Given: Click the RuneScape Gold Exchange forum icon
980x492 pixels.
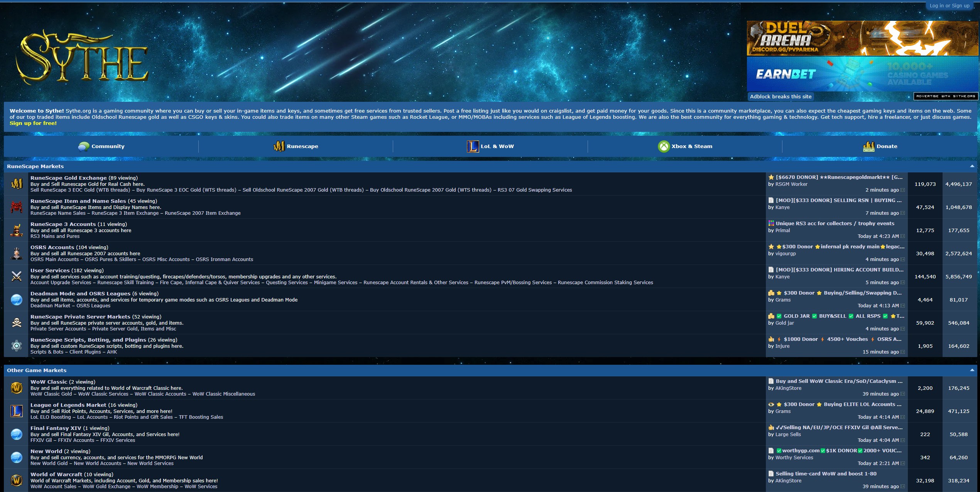Looking at the screenshot, I should [x=16, y=184].
